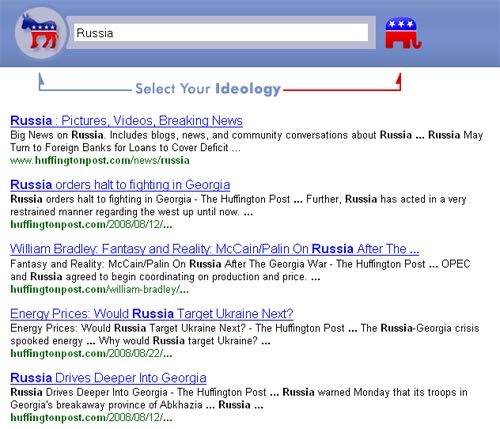Open "Russia : Pictures, Videos, Breaking News" result

(x=126, y=120)
